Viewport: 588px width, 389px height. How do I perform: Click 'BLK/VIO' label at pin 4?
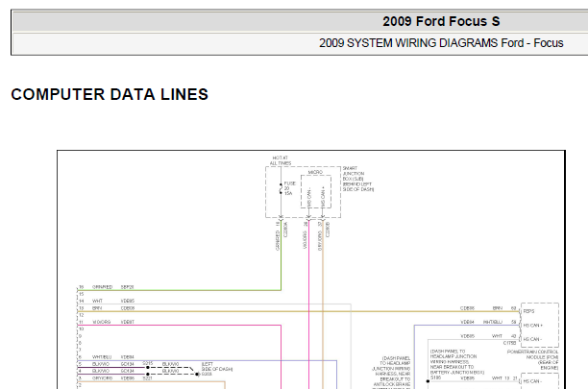click(x=101, y=371)
